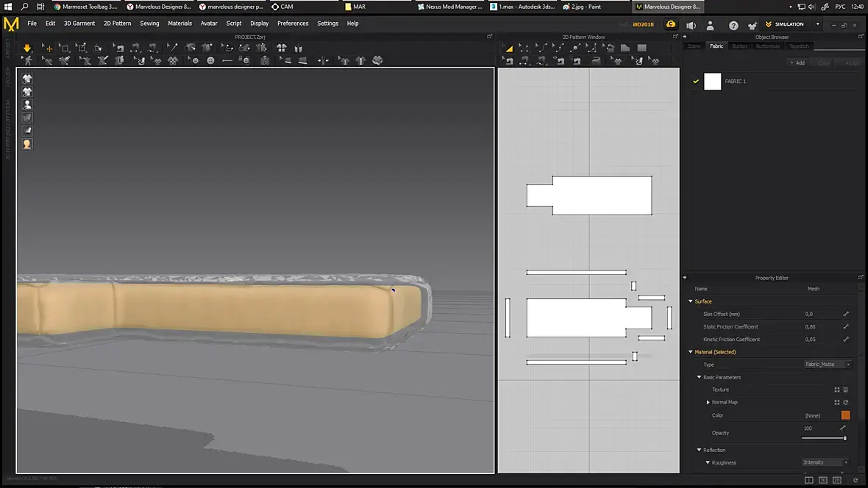Switch to the Scene tab
The height and width of the screenshot is (488, 868).
[x=694, y=46]
